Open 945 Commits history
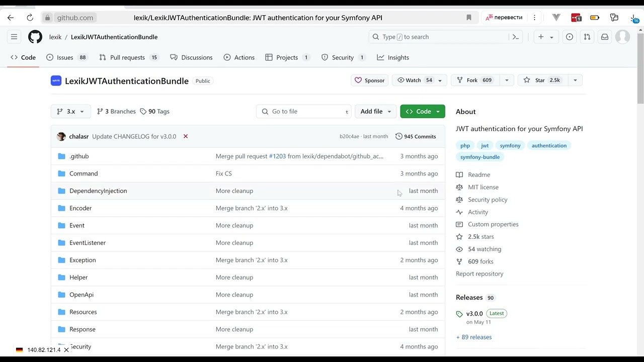Screen dimensions: 644x362 point(416,136)
